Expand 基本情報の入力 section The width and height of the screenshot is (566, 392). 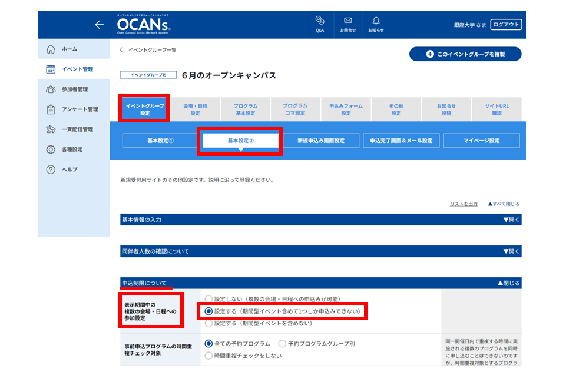coord(511,220)
